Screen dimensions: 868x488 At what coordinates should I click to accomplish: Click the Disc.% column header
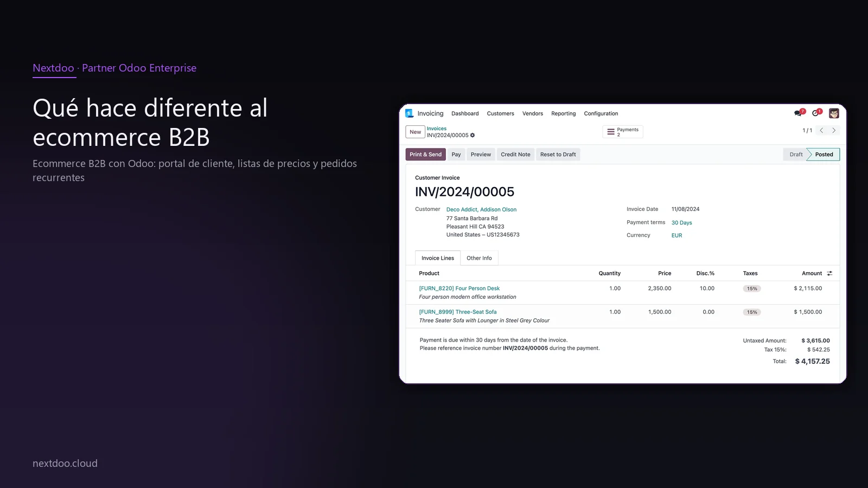click(x=705, y=273)
